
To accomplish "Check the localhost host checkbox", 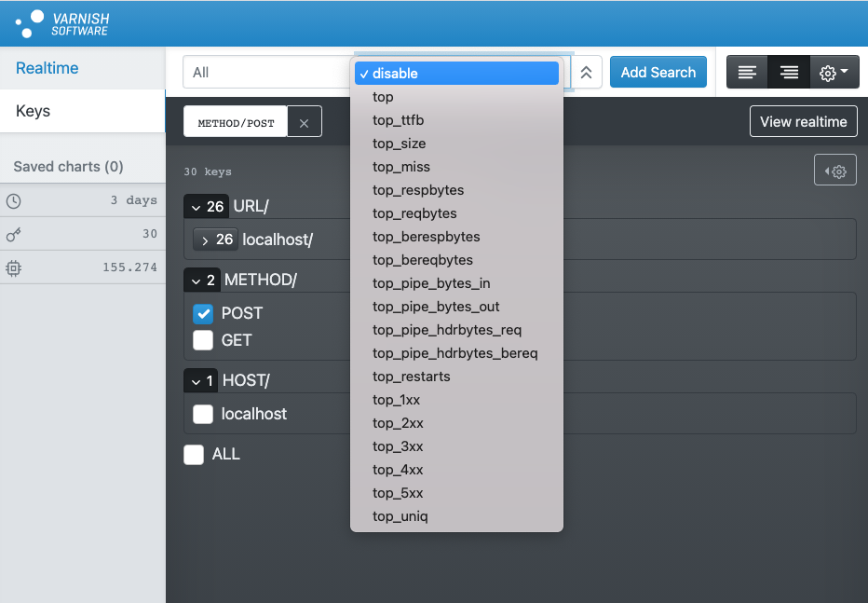I will coord(203,414).
